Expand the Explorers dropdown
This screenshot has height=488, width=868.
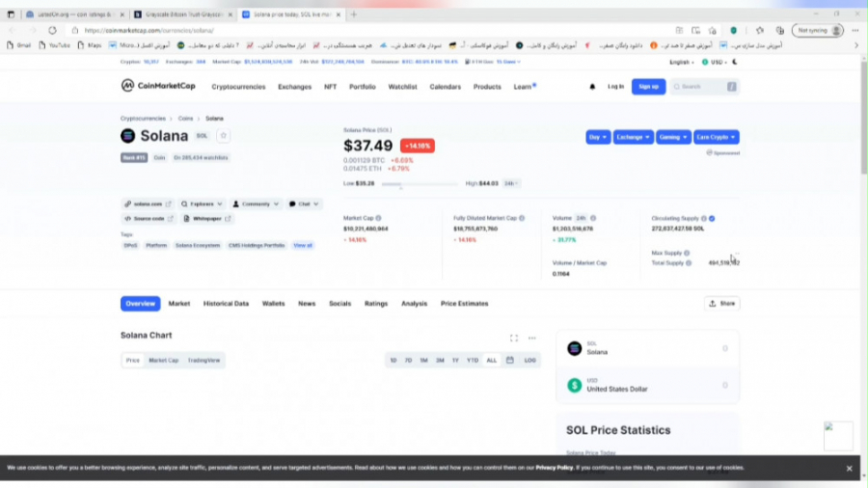pos(203,204)
